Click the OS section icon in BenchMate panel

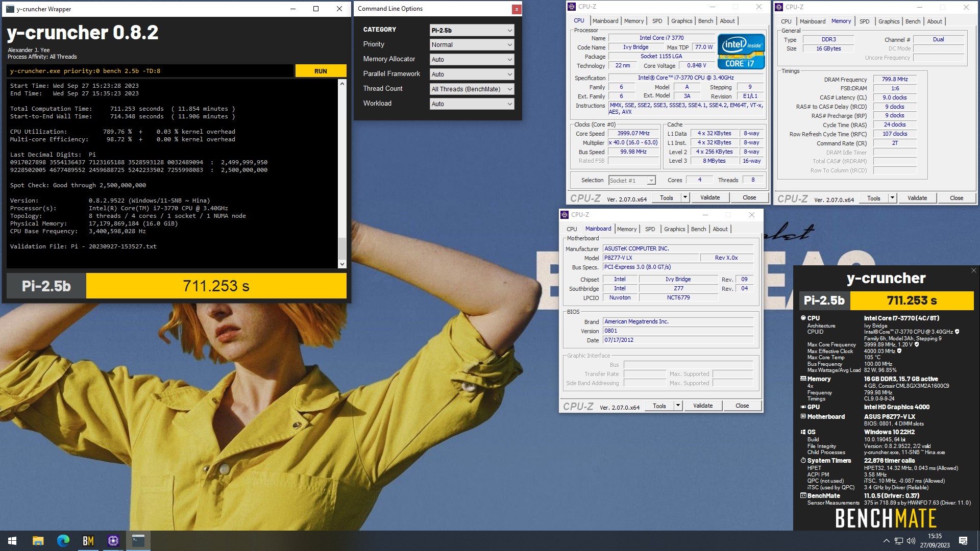pyautogui.click(x=803, y=432)
